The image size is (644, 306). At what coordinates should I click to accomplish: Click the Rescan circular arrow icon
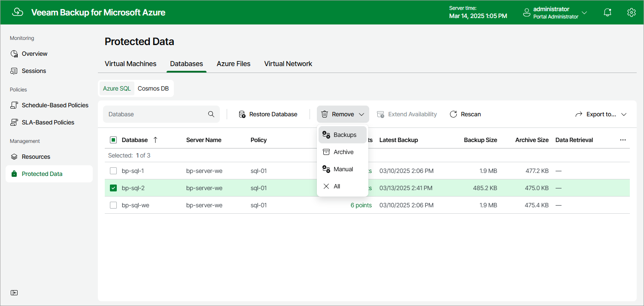pos(453,114)
